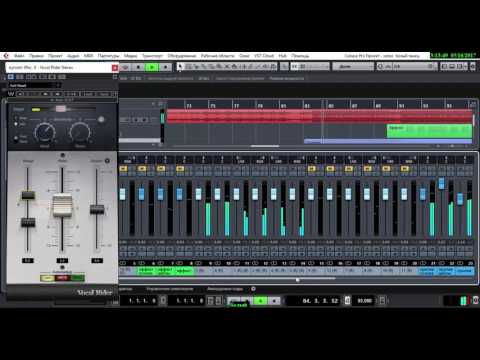Screen dimensions: 480x360
Task: Click the Output fader in Vocal Rider
Action: click(x=97, y=209)
